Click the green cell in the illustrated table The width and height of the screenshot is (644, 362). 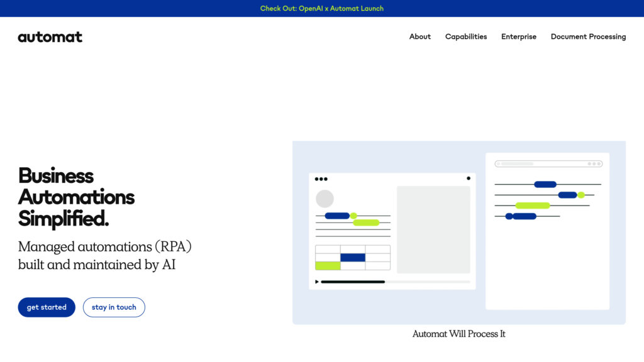point(328,266)
